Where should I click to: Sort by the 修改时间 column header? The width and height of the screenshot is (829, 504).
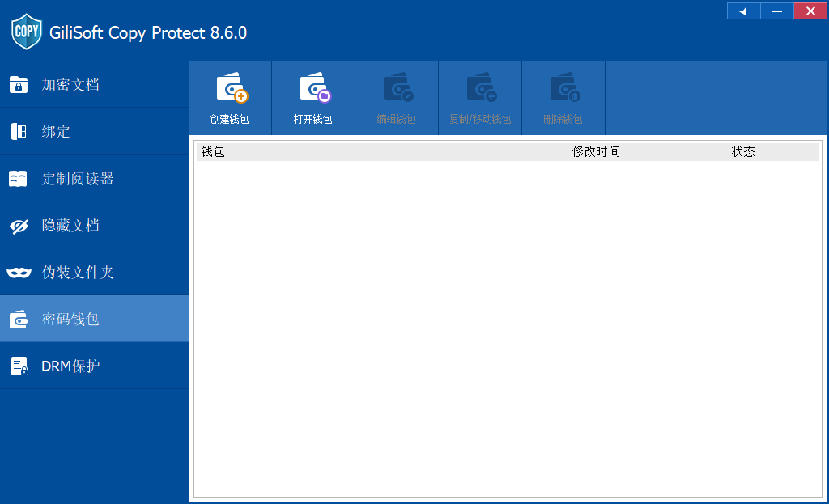pyautogui.click(x=596, y=151)
